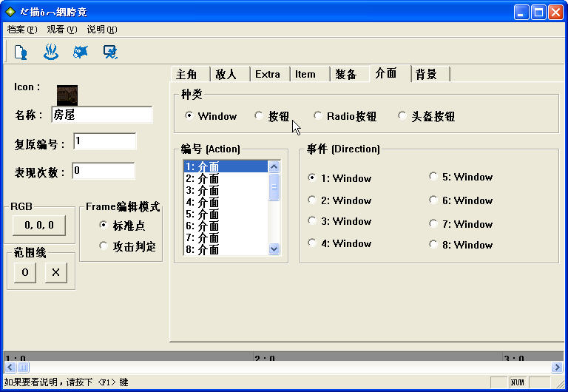Select the 6: Window event radio
Screen dimensions: 568x392
461,200
